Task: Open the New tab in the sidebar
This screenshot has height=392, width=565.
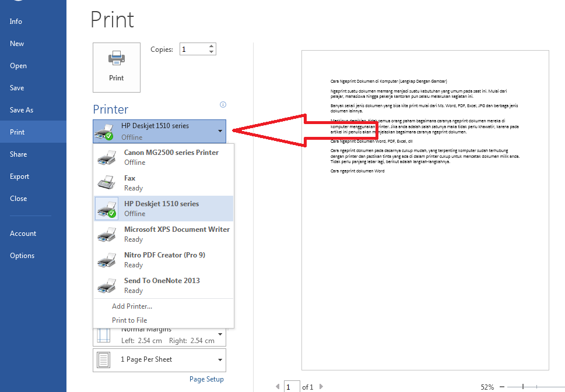Action: point(33,44)
